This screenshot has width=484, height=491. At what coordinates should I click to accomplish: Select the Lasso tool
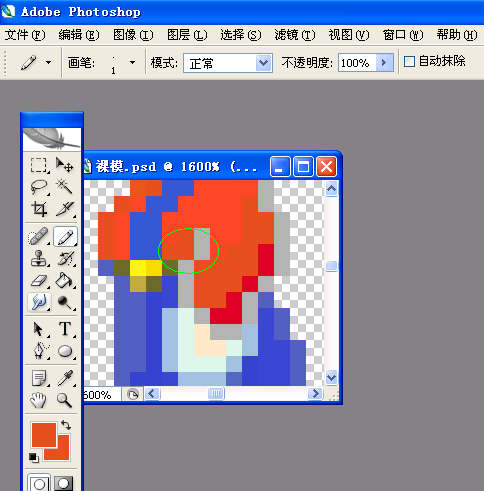[39, 187]
